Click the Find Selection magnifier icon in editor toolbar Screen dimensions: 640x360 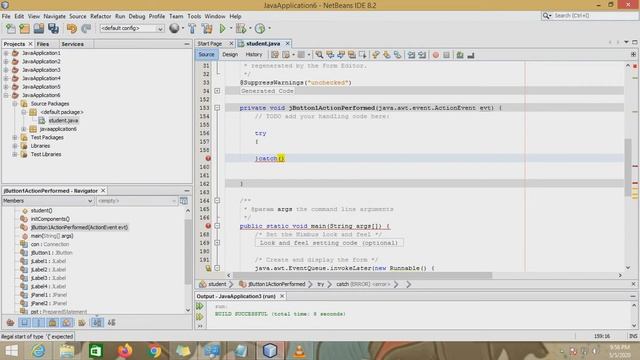point(319,54)
